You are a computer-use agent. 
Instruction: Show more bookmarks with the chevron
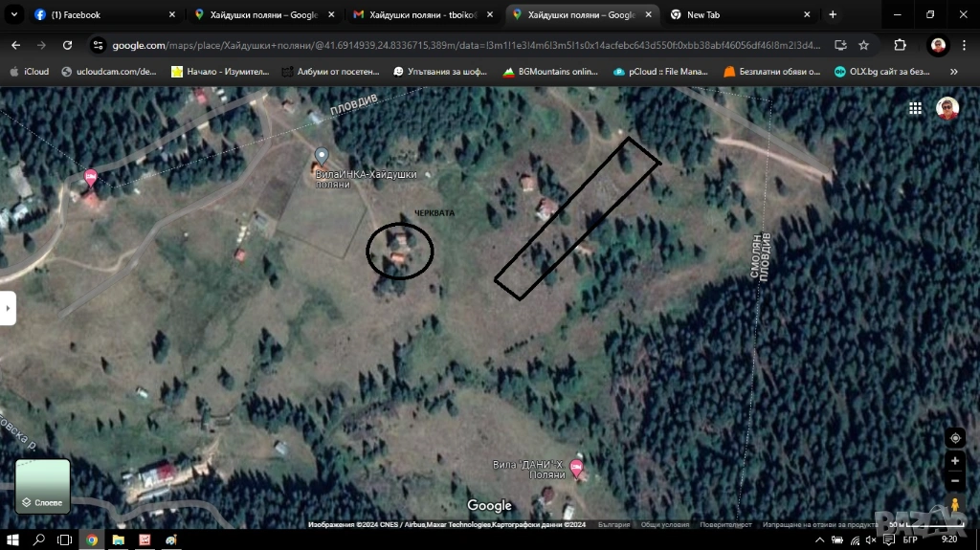953,72
